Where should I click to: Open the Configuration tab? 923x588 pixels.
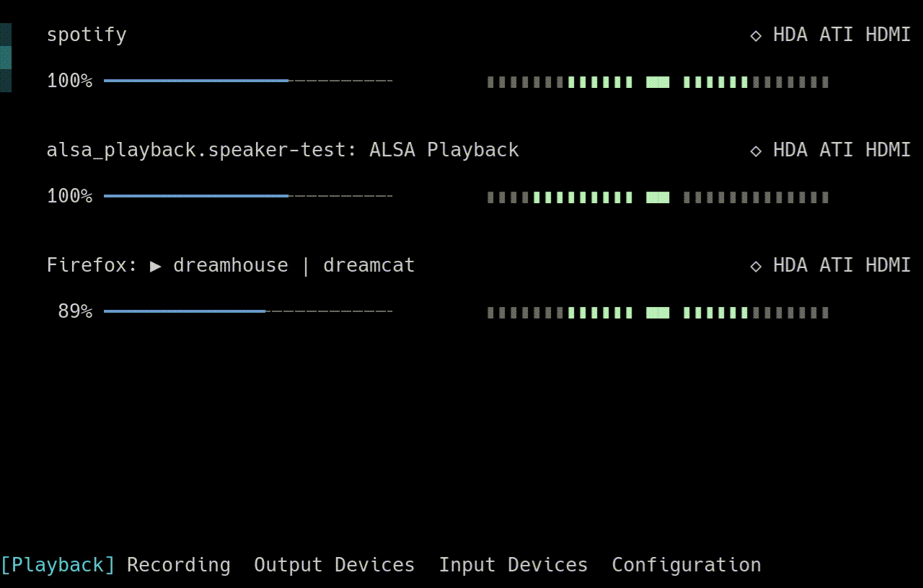685,565
